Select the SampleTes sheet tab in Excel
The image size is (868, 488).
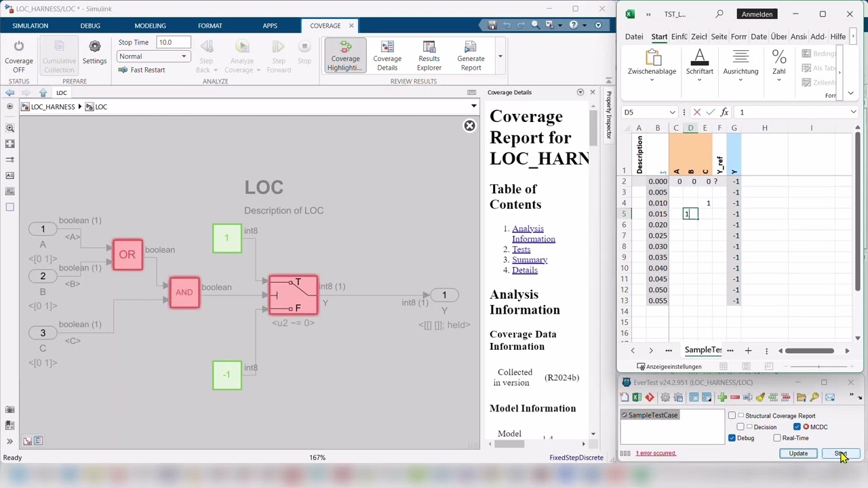(x=703, y=350)
